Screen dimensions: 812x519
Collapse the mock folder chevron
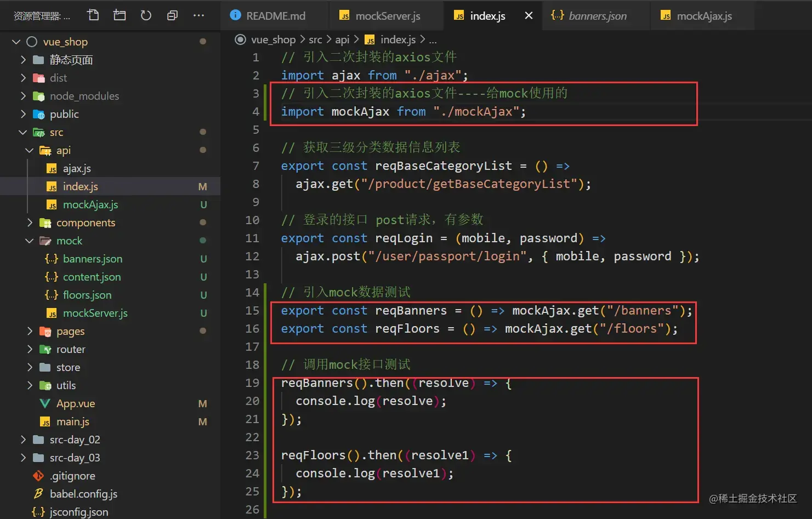click(30, 241)
